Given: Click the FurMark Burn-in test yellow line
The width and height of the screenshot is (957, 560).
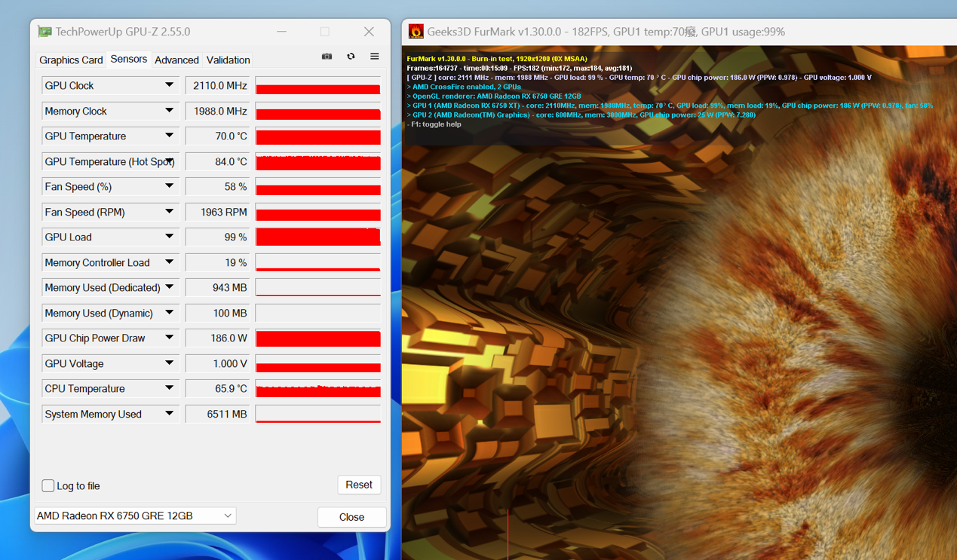Looking at the screenshot, I should pyautogui.click(x=497, y=59).
